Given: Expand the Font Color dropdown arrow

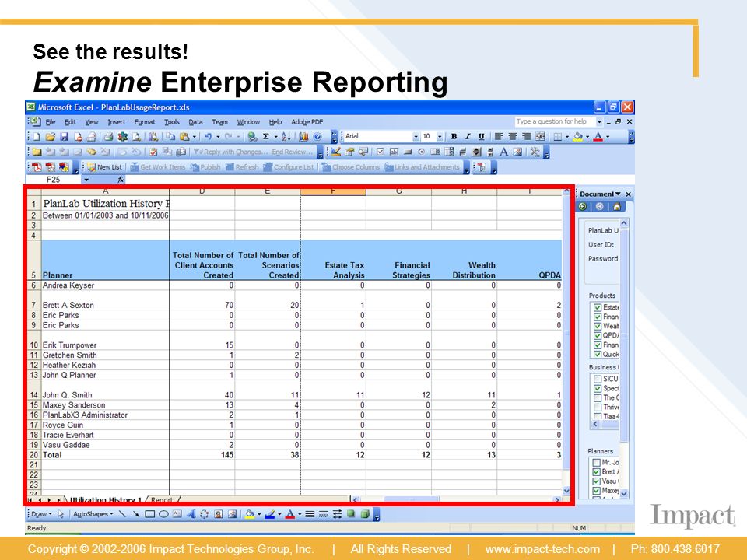Looking at the screenshot, I should click(608, 137).
